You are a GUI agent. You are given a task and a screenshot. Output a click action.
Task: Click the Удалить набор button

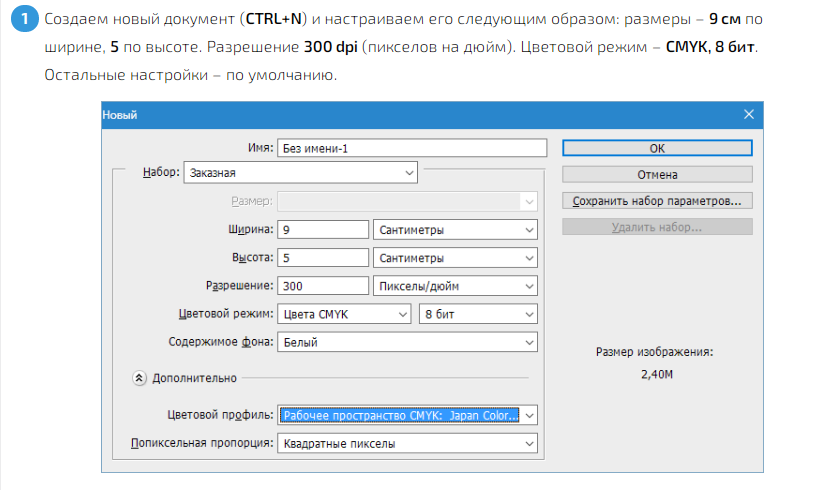point(657,227)
